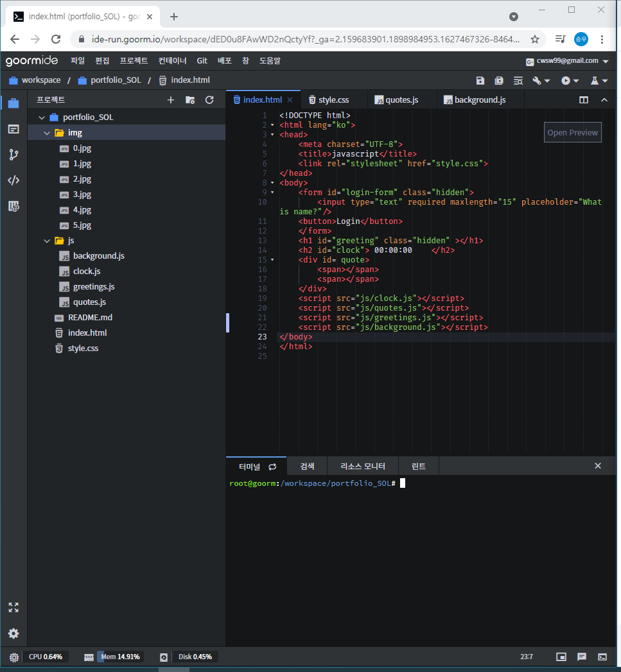
Task: Click the memory status icon
Action: pos(89,657)
